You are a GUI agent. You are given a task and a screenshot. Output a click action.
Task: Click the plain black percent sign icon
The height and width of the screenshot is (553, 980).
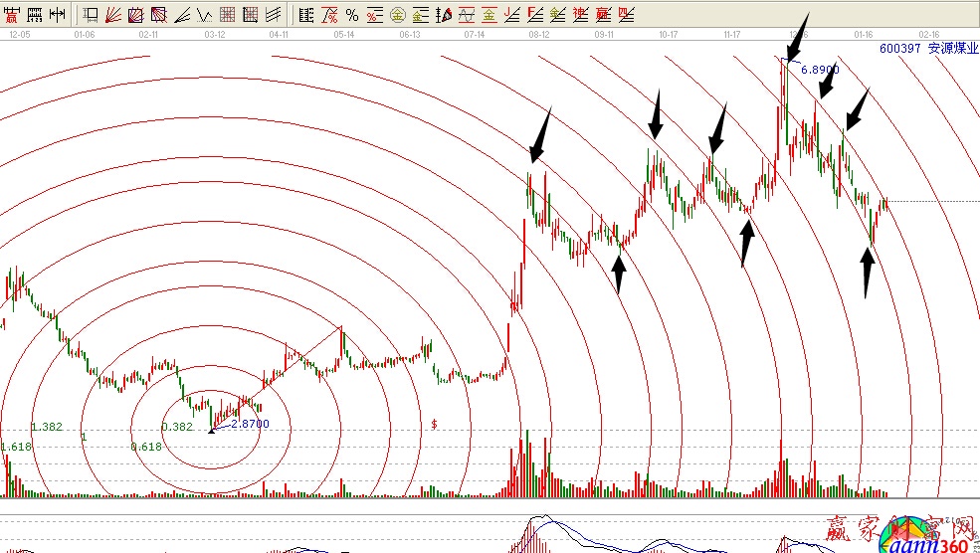[x=351, y=15]
